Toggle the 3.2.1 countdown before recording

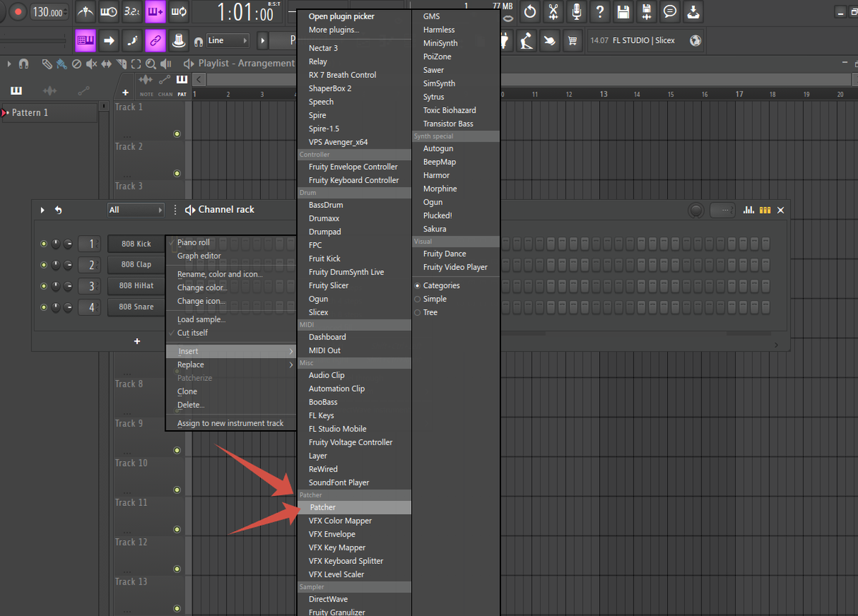[x=132, y=11]
